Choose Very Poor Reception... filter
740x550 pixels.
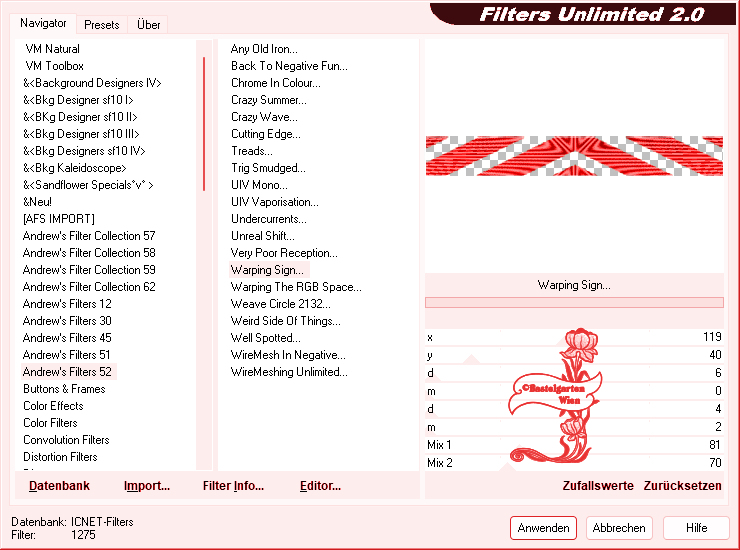click(x=284, y=253)
